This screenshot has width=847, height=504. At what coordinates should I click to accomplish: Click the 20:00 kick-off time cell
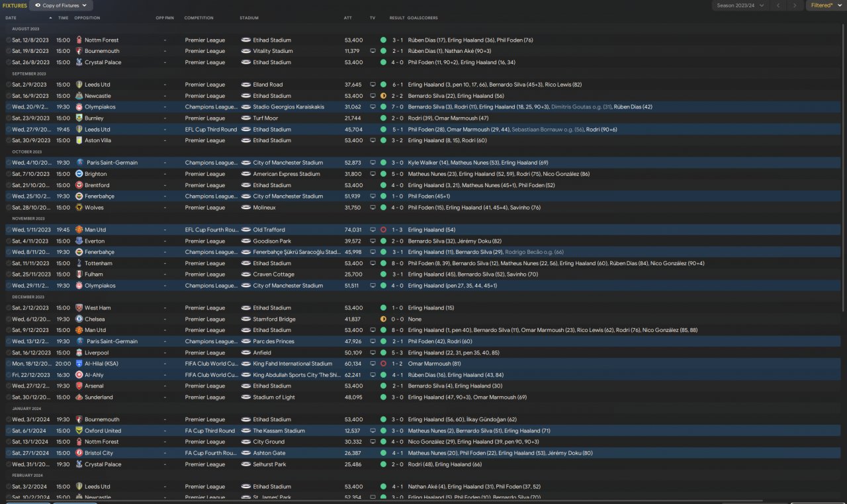pyautogui.click(x=63, y=364)
